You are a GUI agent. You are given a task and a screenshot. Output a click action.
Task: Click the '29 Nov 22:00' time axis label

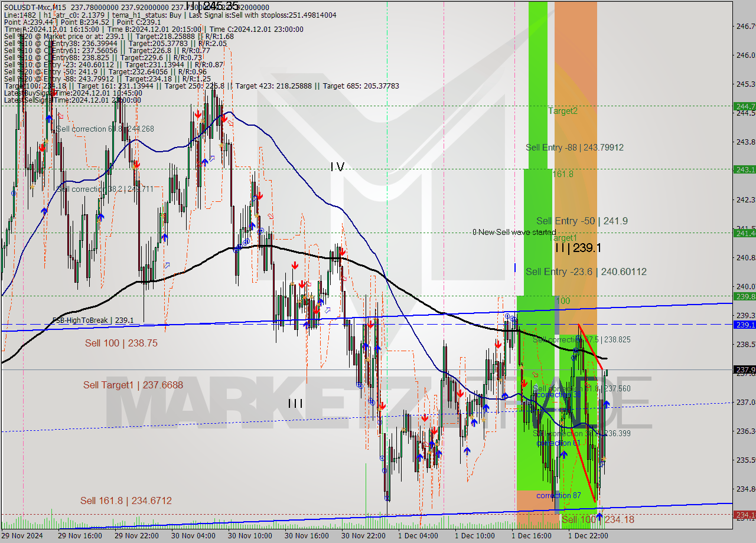click(137, 536)
